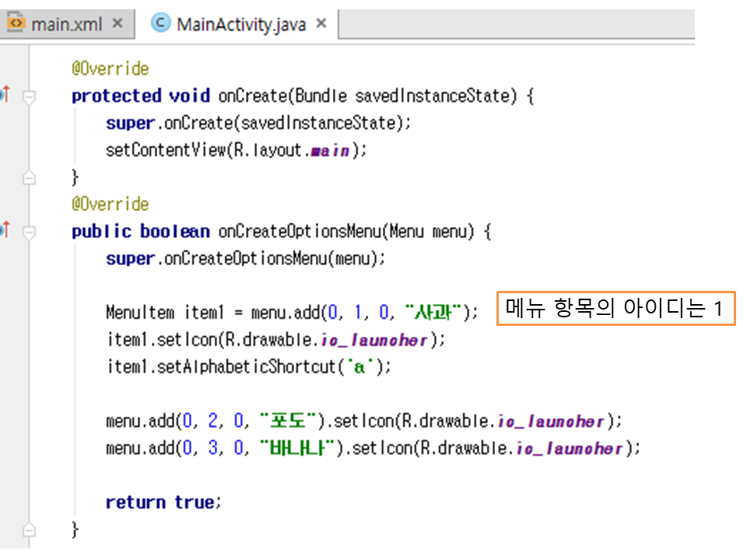Screen dimensions: 747x560
Task: Select the orange annotation box about menu ID
Action: point(615,309)
